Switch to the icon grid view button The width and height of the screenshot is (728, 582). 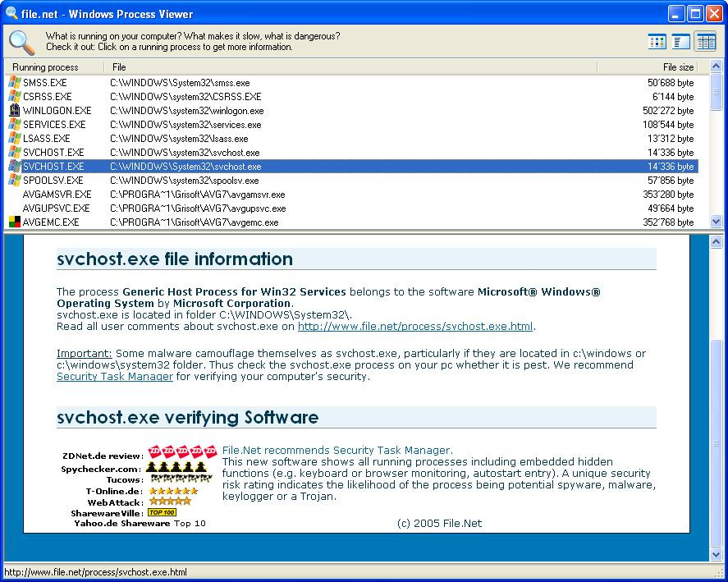657,42
